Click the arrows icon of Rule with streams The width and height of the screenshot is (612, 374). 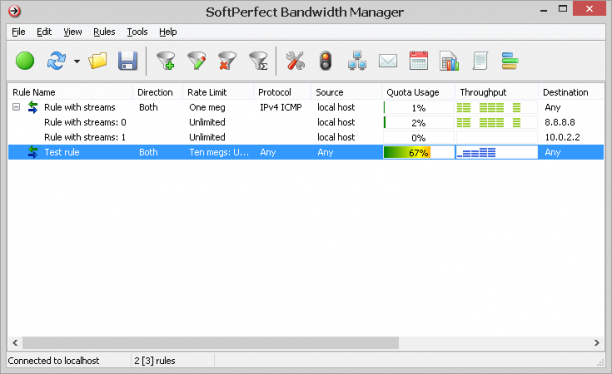tap(33, 107)
